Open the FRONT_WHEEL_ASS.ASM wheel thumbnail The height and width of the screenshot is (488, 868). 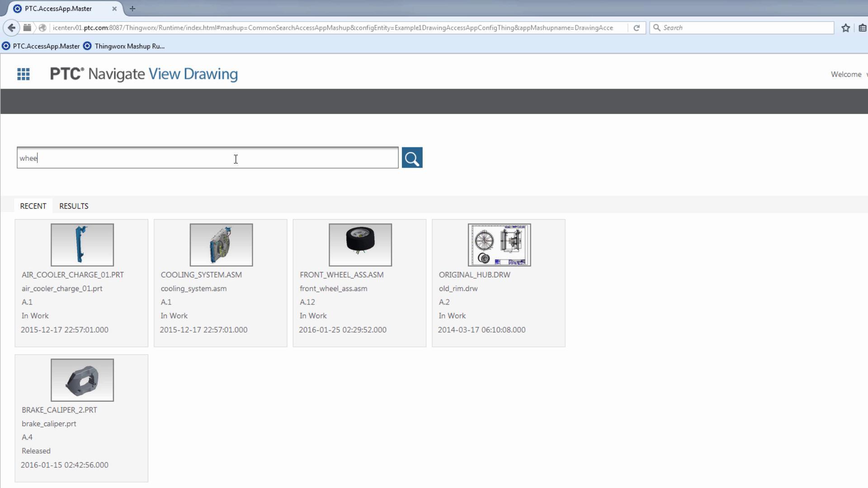pyautogui.click(x=360, y=245)
